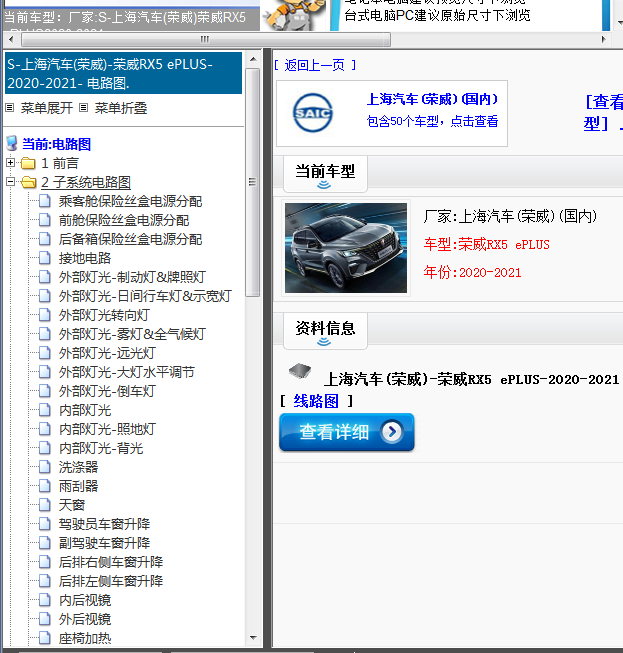This screenshot has width=623, height=653.
Task: Open 驾驶员车窗升降 diagram
Action: click(104, 524)
